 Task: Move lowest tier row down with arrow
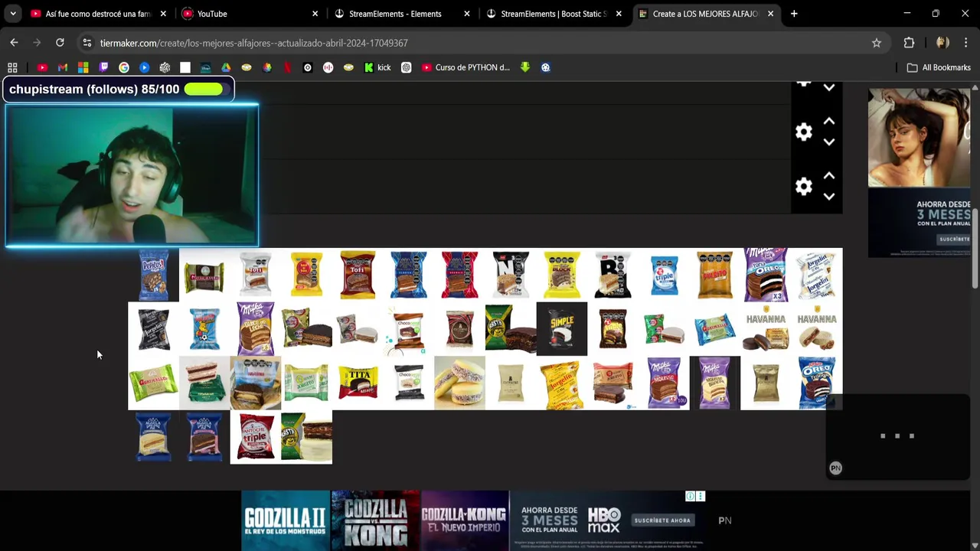pyautogui.click(x=828, y=197)
